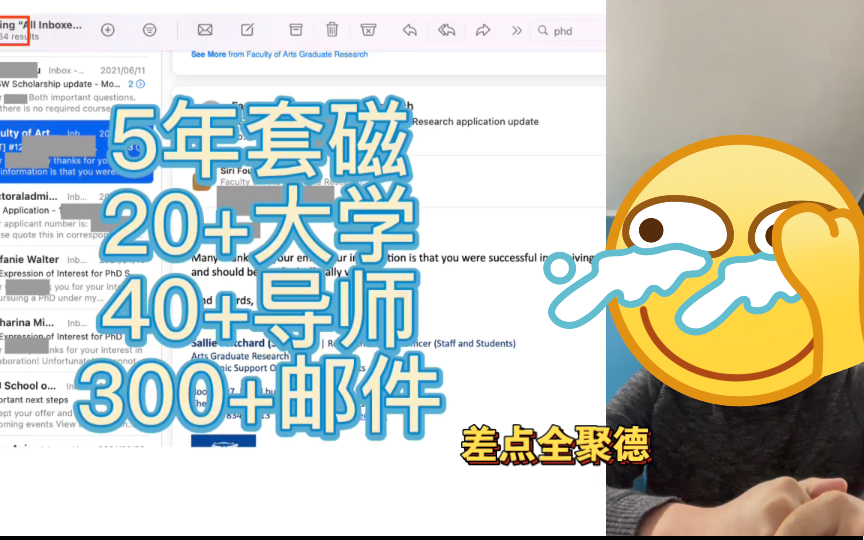
Task: Compose a new message
Action: pos(248,30)
